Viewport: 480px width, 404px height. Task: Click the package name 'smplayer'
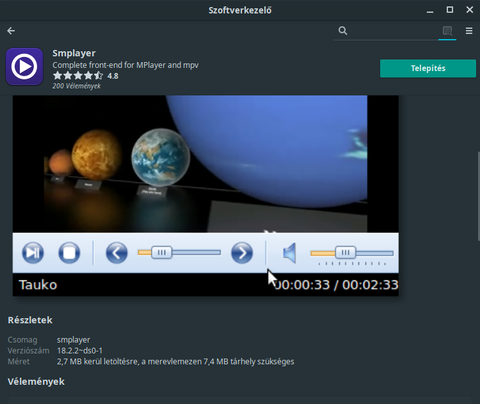coord(73,340)
